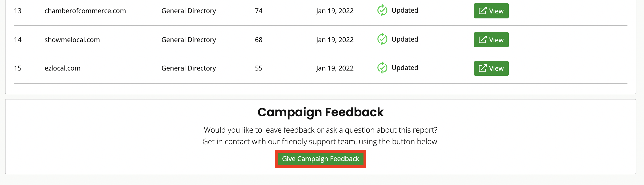
Task: Open external link icon in chamberofcommerce.com View button
Action: tap(482, 11)
